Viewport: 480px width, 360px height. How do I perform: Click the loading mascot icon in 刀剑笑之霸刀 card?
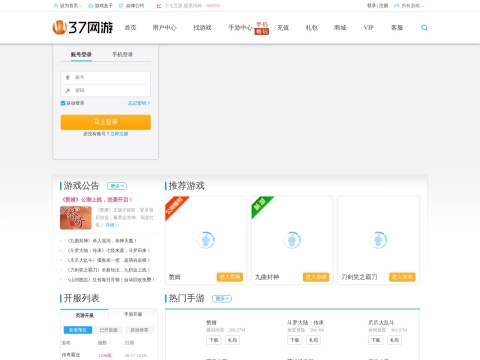(378, 240)
